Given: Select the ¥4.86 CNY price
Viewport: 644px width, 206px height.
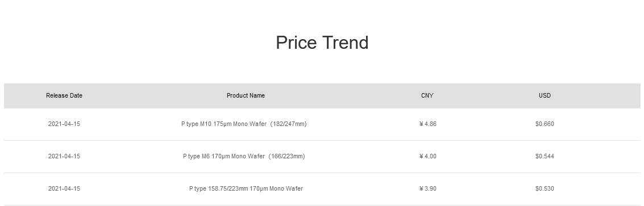Looking at the screenshot, I should [x=427, y=124].
